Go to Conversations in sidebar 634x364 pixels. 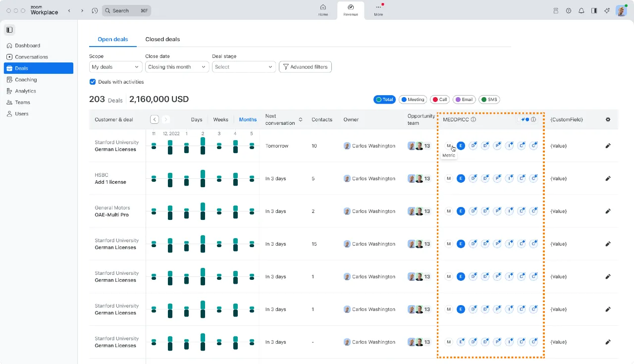click(x=39, y=57)
